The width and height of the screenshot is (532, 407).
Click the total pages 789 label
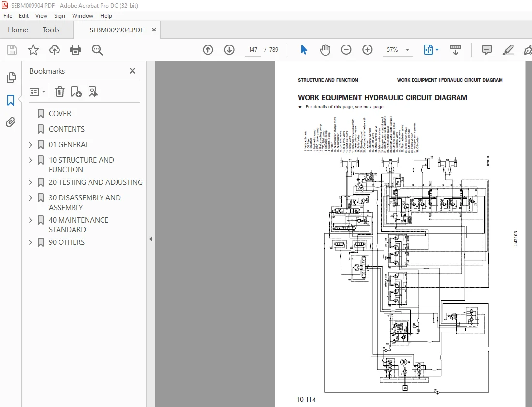point(274,50)
